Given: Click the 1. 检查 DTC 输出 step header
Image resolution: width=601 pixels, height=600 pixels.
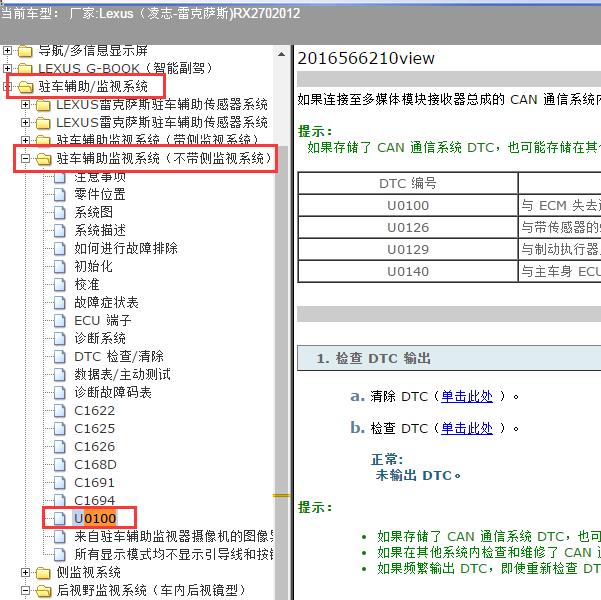Looking at the screenshot, I should pos(449,358).
